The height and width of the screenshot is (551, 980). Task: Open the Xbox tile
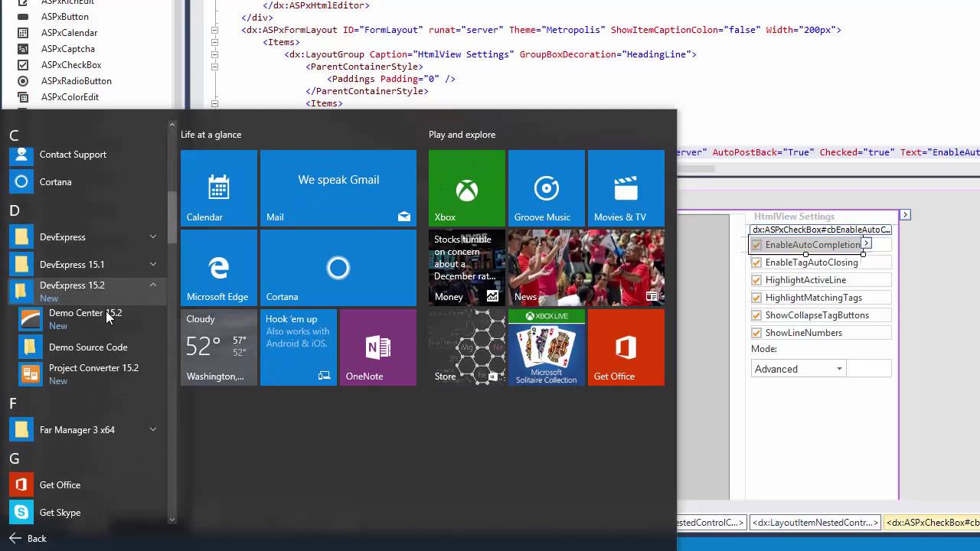tap(467, 188)
